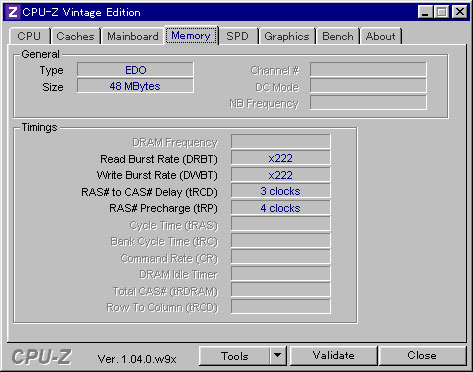The image size is (473, 372).
Task: Switch to the CPU tab
Action: [x=29, y=36]
